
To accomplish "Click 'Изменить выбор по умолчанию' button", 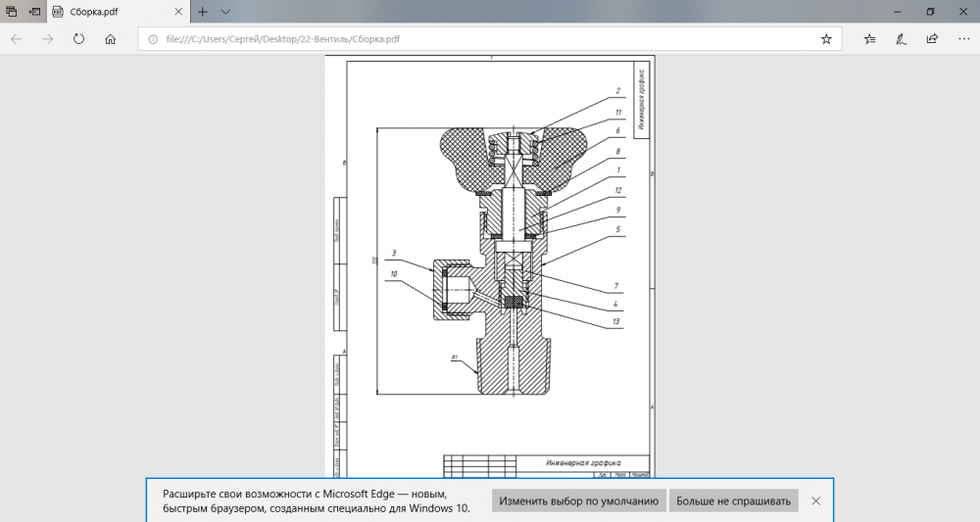I will point(578,500).
